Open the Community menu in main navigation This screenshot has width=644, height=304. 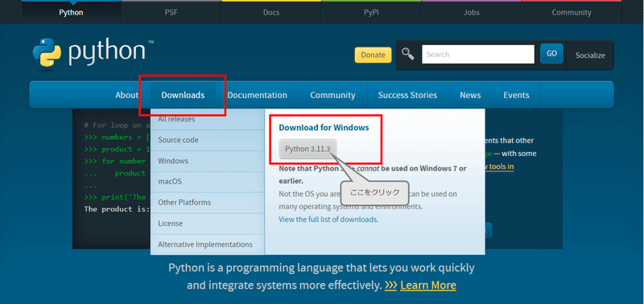[332, 95]
